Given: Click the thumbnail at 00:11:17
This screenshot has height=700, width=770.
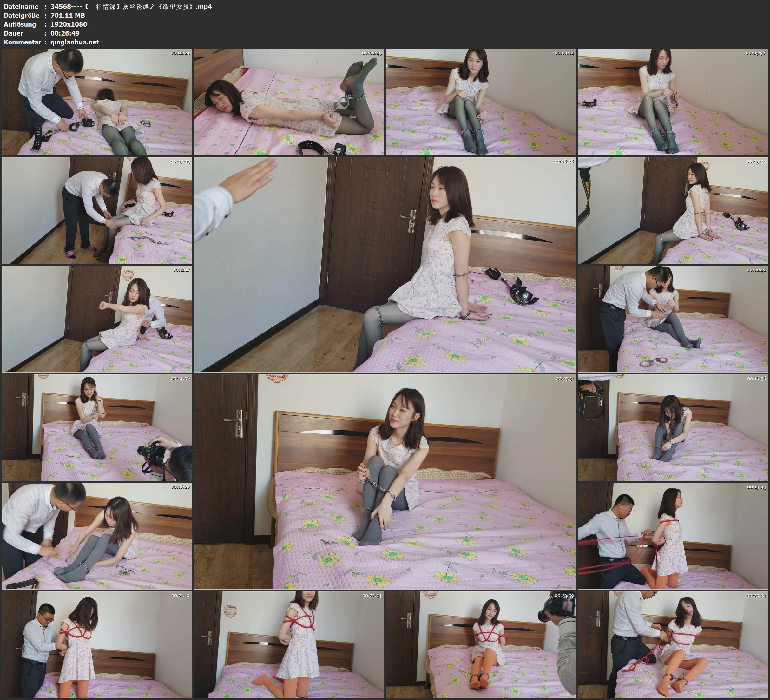Looking at the screenshot, I should (x=97, y=319).
